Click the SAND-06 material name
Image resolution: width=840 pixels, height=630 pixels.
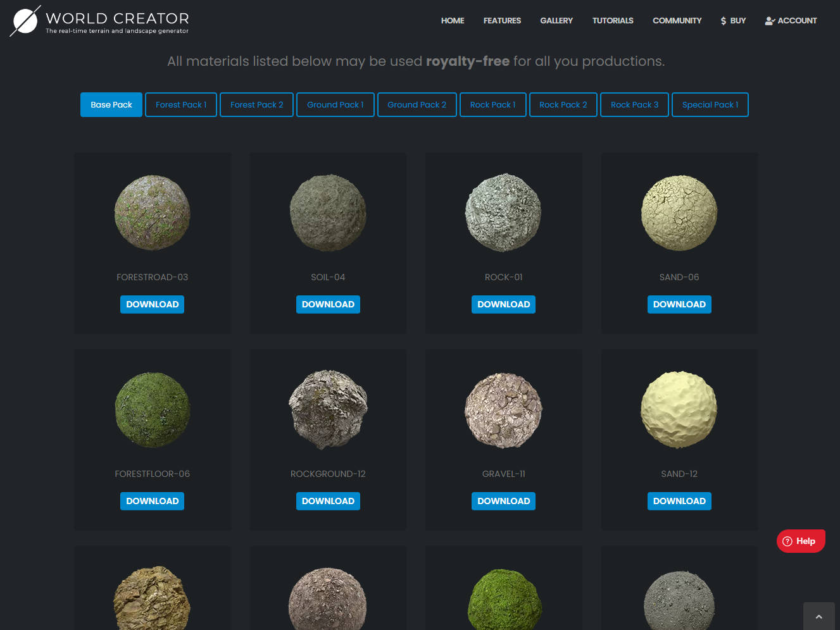pyautogui.click(x=679, y=277)
